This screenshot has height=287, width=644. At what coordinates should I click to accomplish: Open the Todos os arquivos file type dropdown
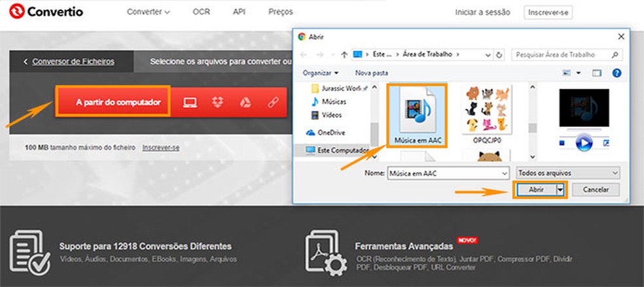(x=567, y=173)
